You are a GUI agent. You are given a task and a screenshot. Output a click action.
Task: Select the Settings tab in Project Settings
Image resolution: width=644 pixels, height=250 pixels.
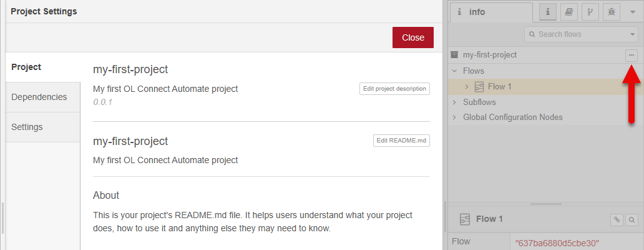(x=27, y=127)
